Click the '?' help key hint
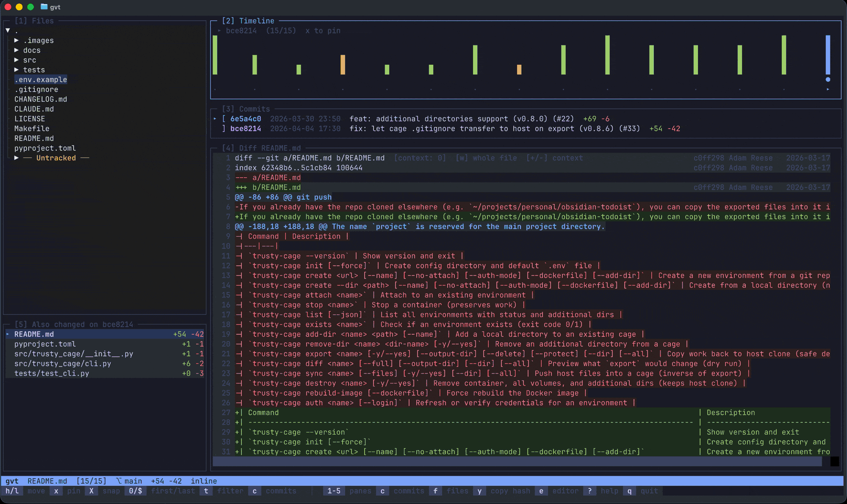Viewport: 847px width, 504px height. 589,491
